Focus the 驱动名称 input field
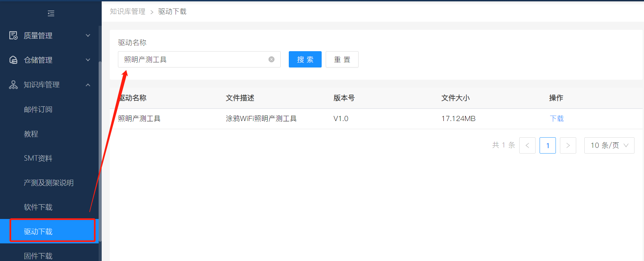 (x=199, y=59)
